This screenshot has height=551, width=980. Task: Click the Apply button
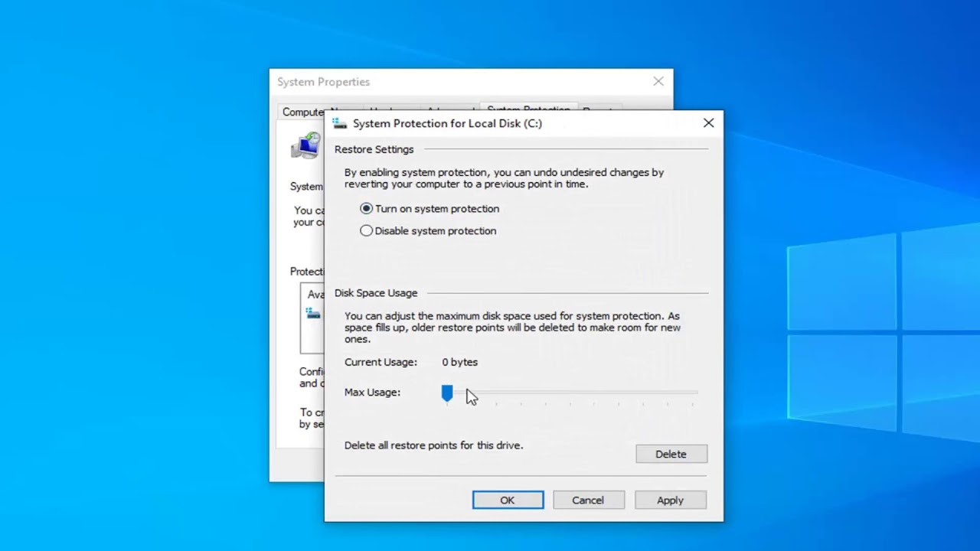point(670,500)
